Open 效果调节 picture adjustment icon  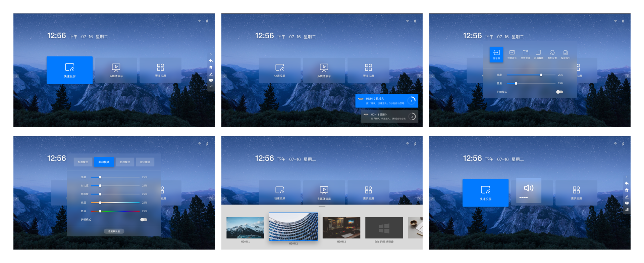[x=512, y=54]
